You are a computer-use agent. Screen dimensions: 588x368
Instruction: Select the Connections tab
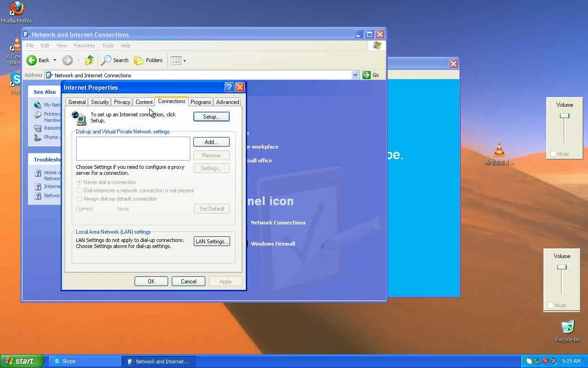pos(171,101)
